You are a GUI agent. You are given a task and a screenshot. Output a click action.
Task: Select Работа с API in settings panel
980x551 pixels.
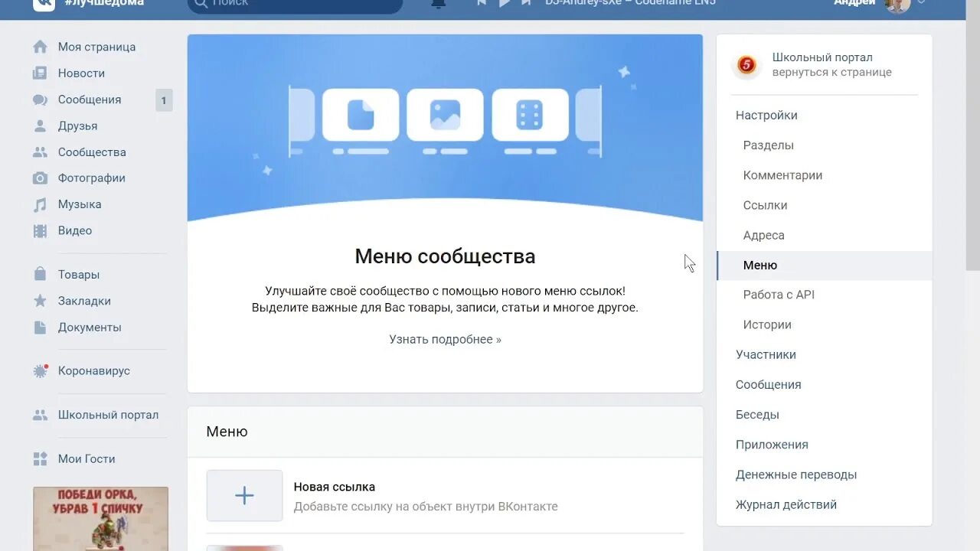tap(779, 295)
